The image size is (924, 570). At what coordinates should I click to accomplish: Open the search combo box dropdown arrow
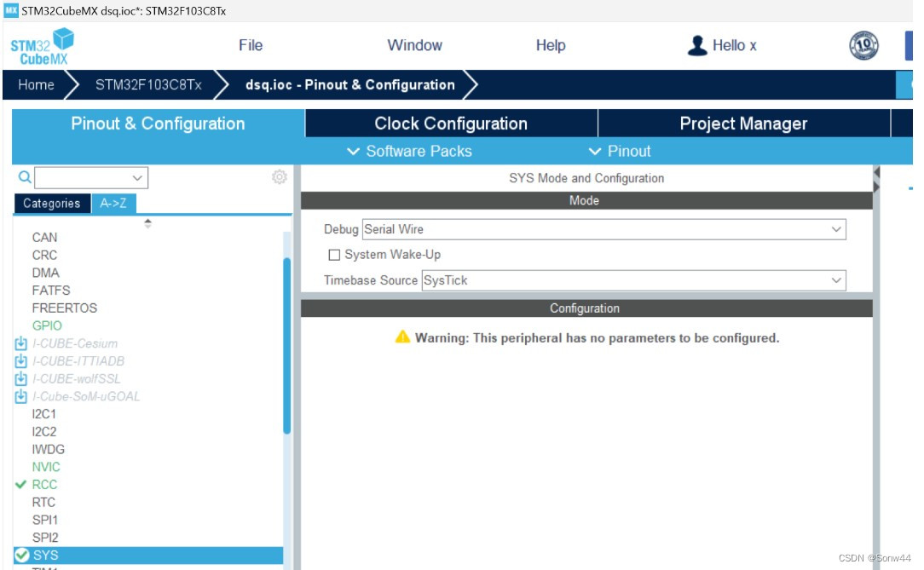tap(137, 178)
